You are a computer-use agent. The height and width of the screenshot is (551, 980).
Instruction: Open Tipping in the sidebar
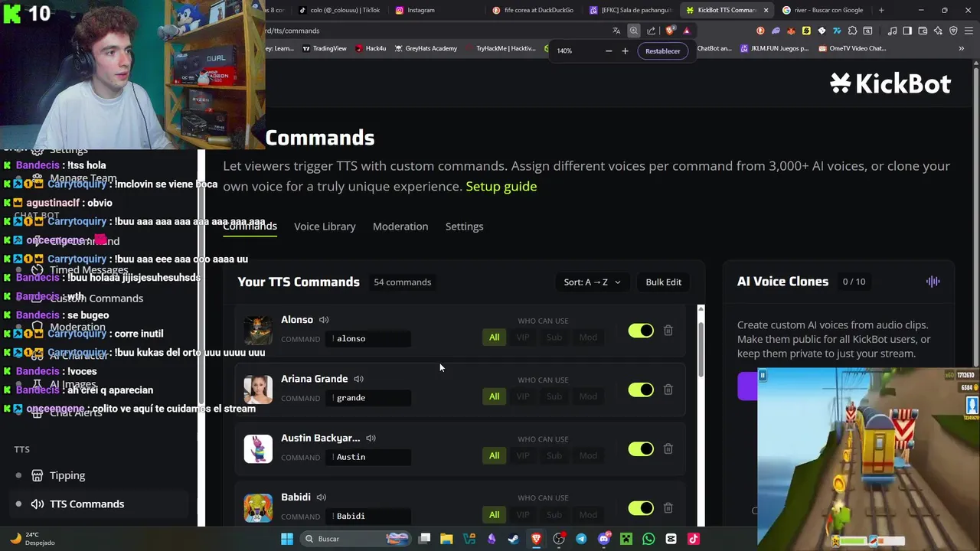[x=67, y=475]
